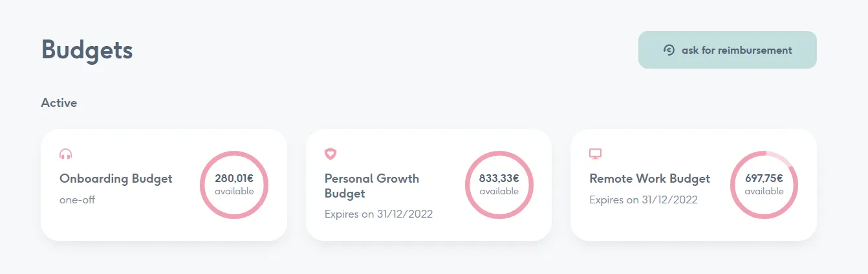Click the Personal Growth Budget expiry date
Screen dimensions: 868x274
tap(378, 214)
